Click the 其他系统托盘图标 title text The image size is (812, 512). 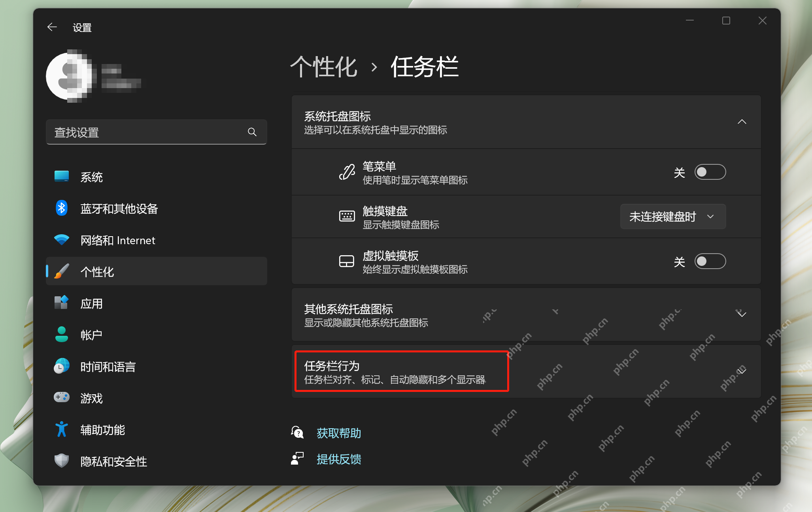348,309
